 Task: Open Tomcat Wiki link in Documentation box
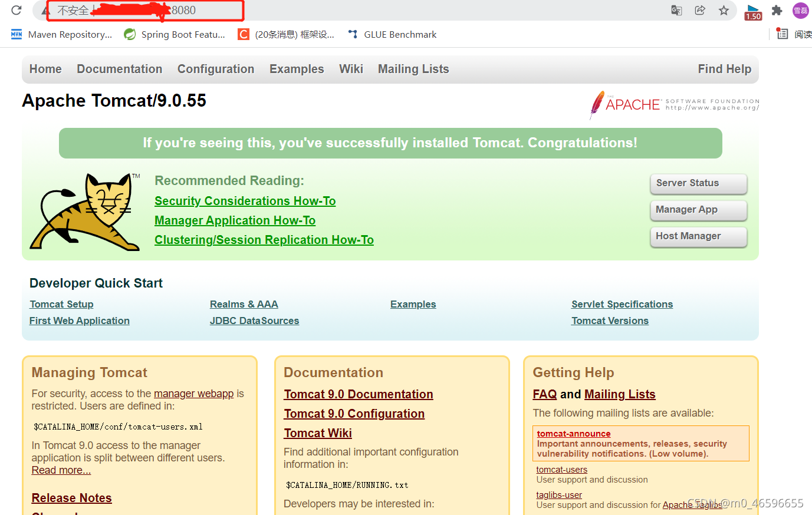click(x=318, y=433)
